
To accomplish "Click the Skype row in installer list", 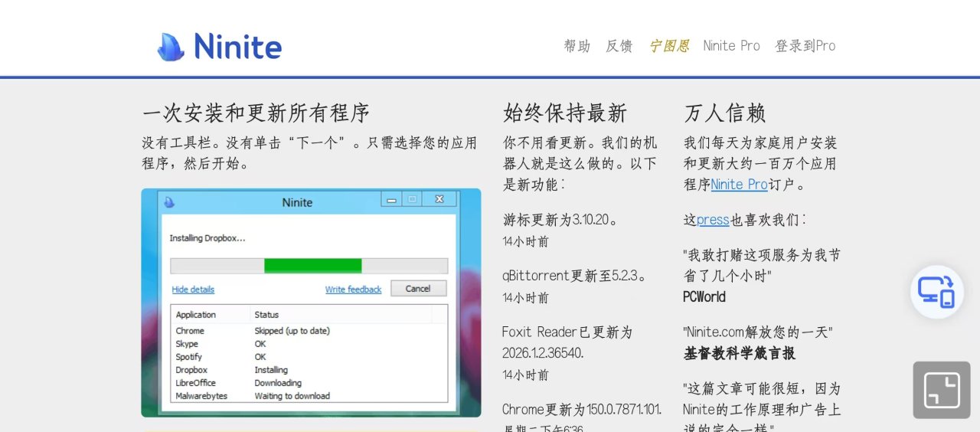I will tap(309, 344).
